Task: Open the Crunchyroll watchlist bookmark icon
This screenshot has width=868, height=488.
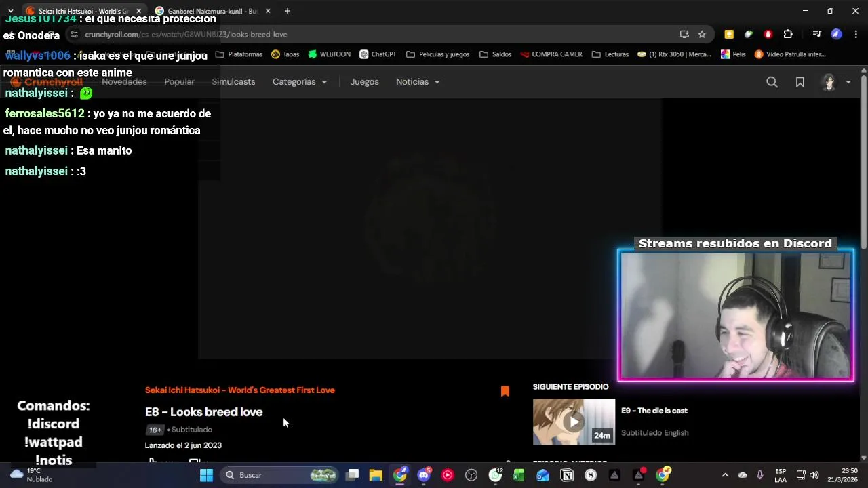Action: (x=800, y=82)
